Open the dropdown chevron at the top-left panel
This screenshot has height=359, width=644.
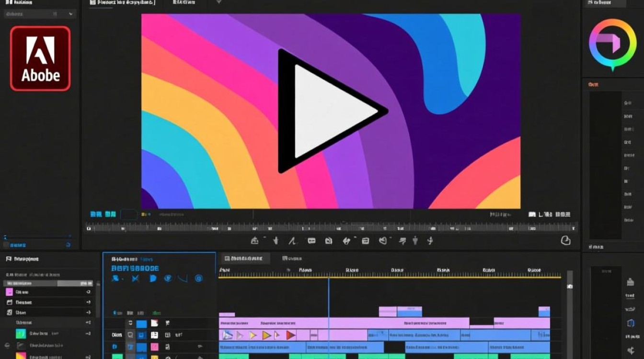pyautogui.click(x=71, y=14)
